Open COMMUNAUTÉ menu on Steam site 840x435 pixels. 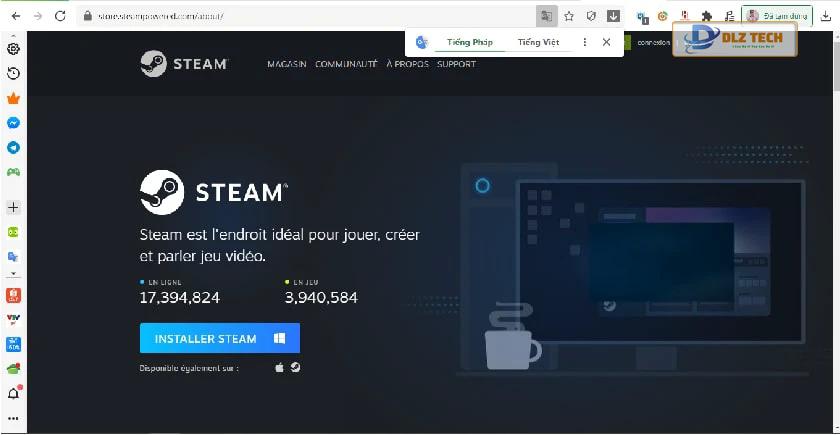(346, 64)
